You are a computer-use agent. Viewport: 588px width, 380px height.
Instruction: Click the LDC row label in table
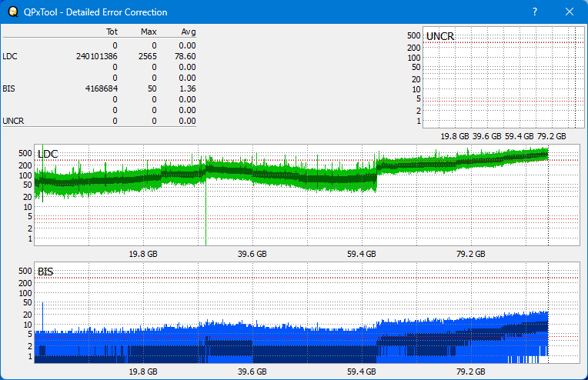10,56
